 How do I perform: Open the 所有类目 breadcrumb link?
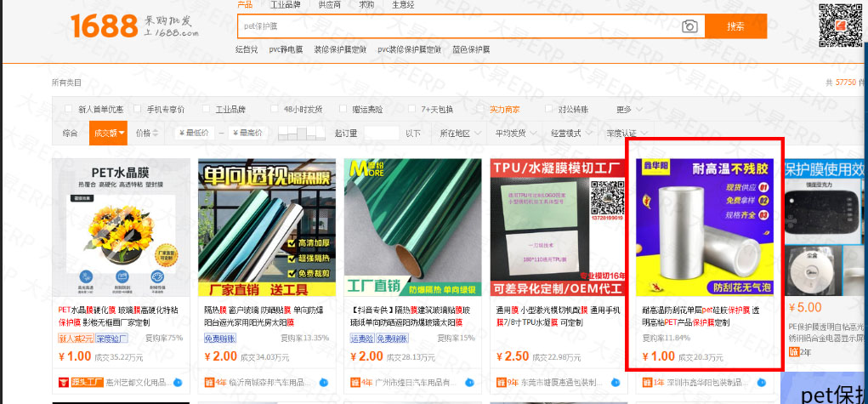pyautogui.click(x=66, y=83)
